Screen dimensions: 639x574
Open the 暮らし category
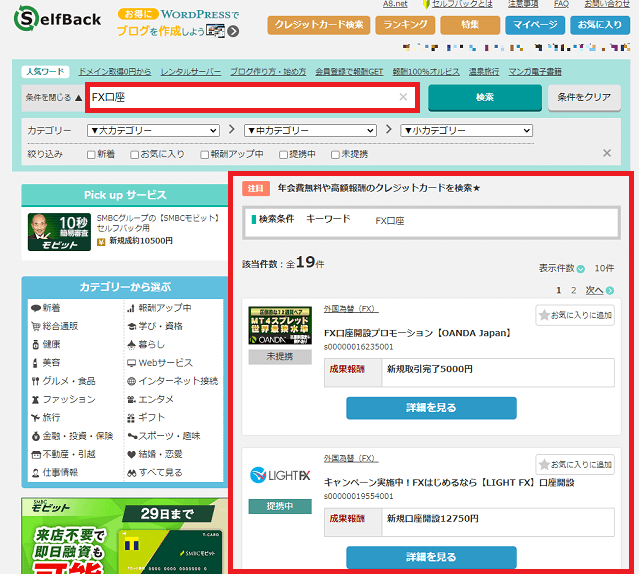[146, 345]
